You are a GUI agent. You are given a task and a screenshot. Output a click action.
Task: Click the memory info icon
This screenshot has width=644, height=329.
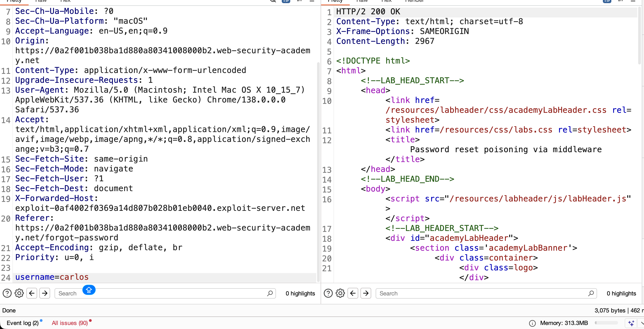[532, 323]
